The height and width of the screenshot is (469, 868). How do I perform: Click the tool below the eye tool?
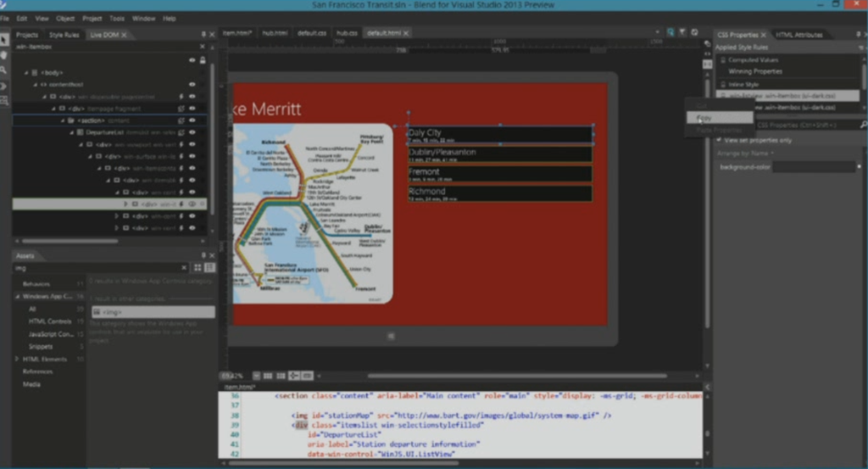[4, 100]
